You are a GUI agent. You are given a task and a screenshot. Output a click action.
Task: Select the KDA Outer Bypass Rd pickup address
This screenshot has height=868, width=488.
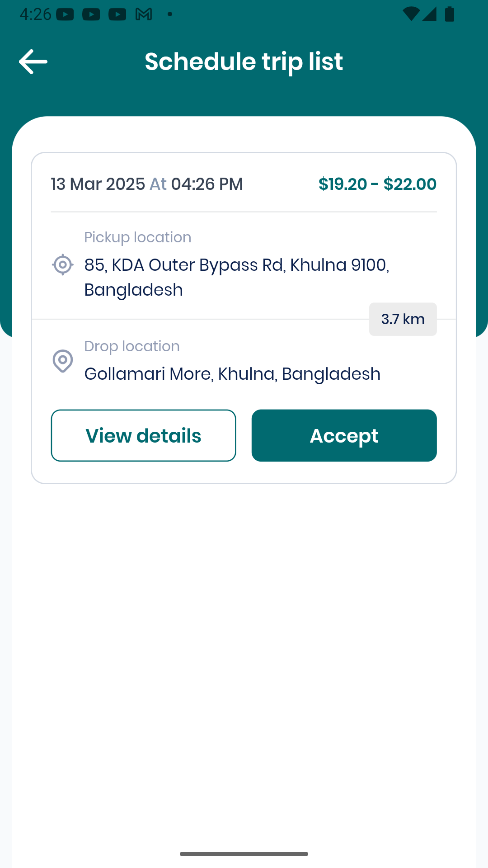237,277
